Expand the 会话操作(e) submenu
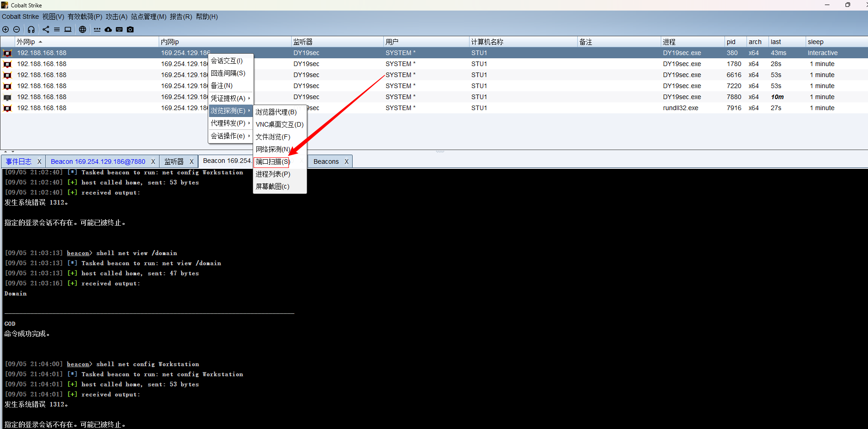868x429 pixels. 231,136
